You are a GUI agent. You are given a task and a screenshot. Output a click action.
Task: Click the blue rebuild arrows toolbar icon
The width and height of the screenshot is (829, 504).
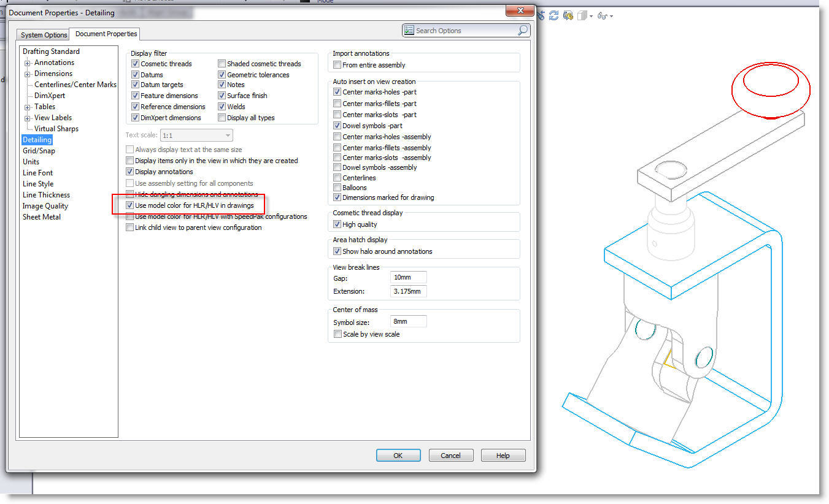pyautogui.click(x=553, y=15)
